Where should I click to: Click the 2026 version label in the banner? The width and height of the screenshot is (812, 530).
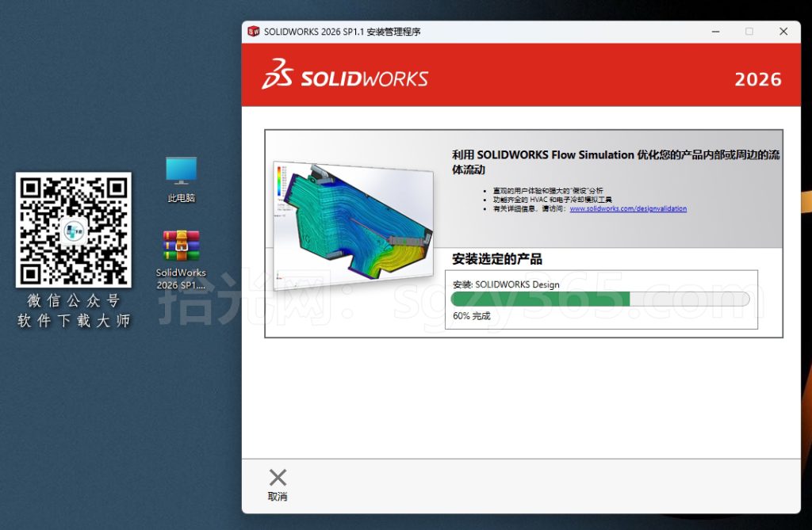point(758,79)
